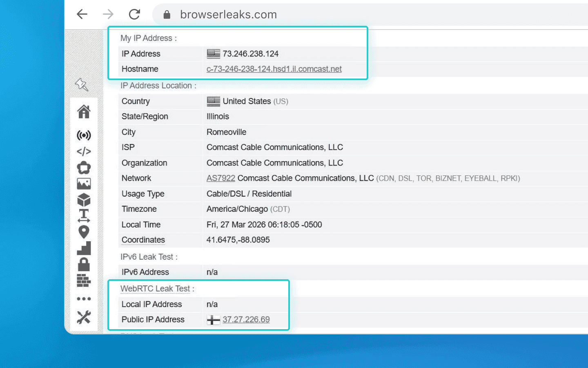Select the Geolocation pin icon

click(x=84, y=232)
